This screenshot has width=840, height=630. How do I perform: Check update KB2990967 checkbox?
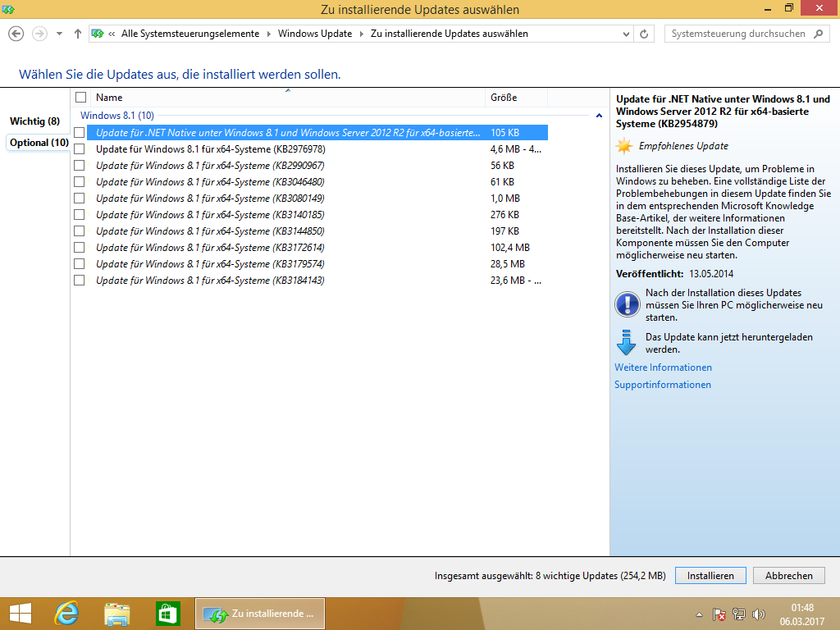point(80,166)
